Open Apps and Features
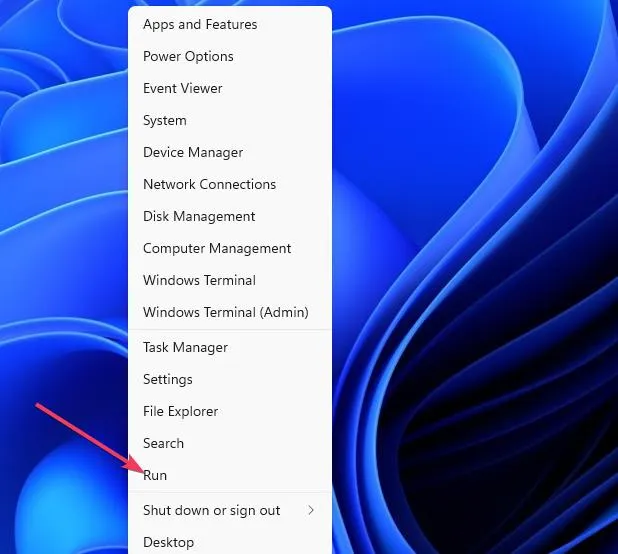This screenshot has height=554, width=618. [x=230, y=24]
